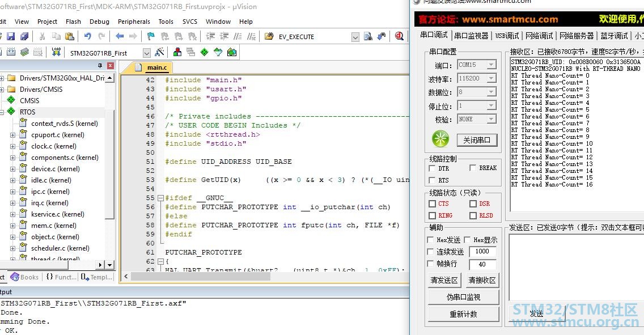The height and width of the screenshot is (335, 644).
Task: Enable the 连续发送 checkbox
Action: (x=431, y=252)
